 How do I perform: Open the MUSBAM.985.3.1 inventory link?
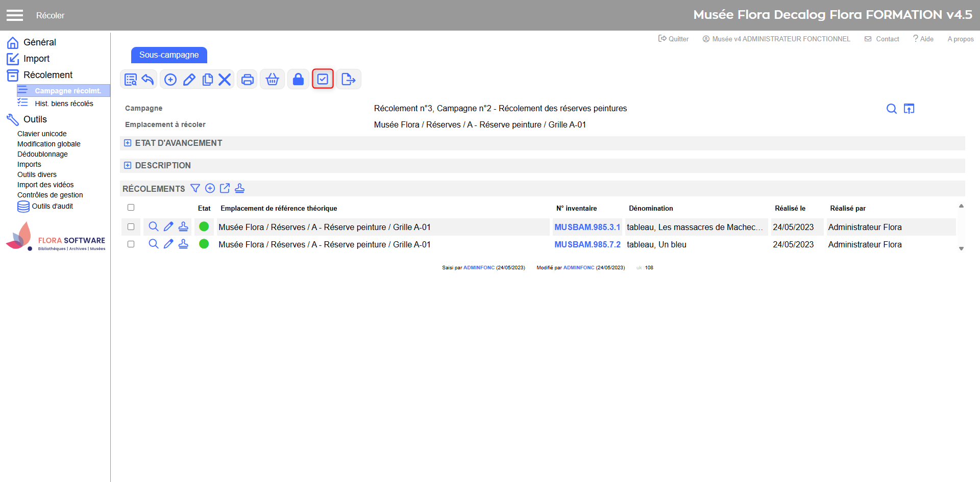(587, 227)
